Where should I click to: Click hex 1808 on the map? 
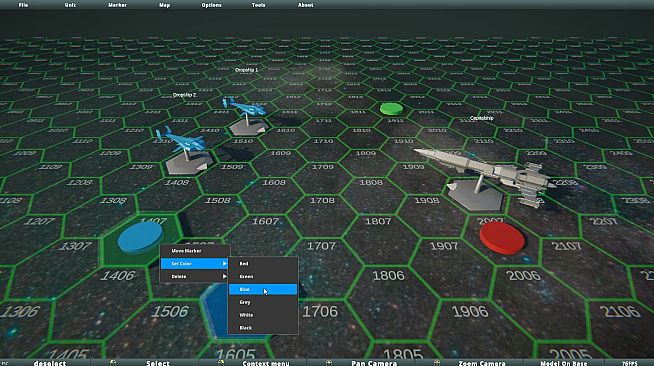[x=371, y=182]
